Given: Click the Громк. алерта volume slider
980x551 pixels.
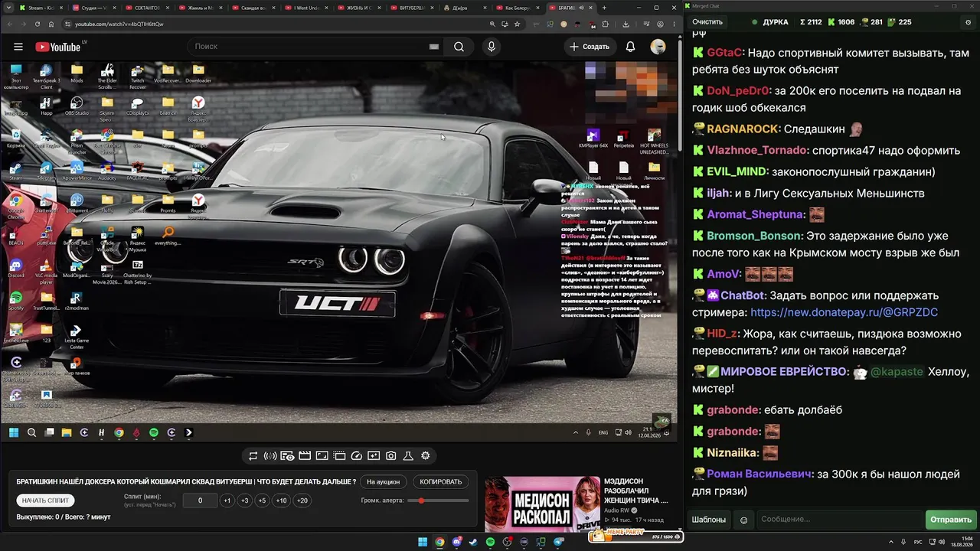Looking at the screenshot, I should coord(438,500).
